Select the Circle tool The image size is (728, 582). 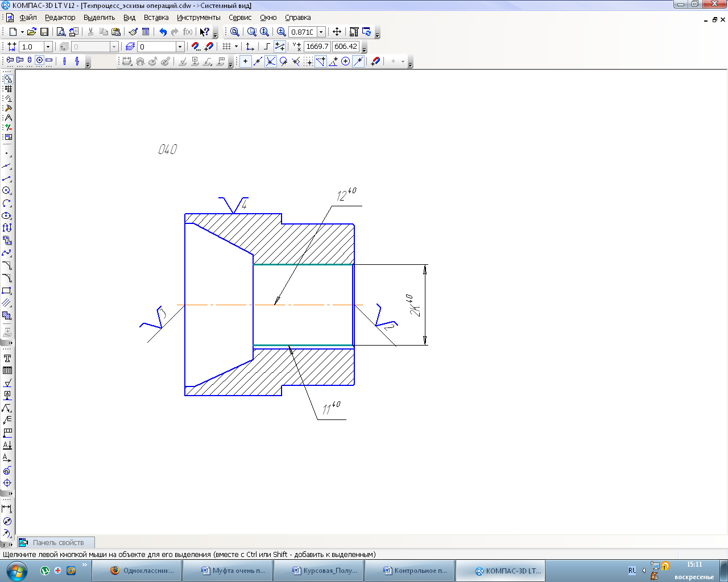pos(7,191)
